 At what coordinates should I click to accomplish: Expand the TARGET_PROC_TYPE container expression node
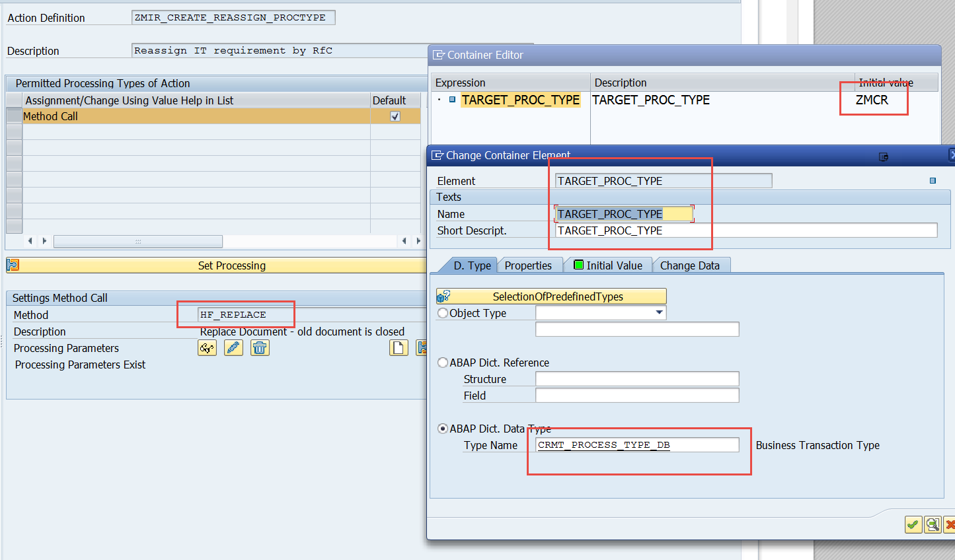[439, 100]
